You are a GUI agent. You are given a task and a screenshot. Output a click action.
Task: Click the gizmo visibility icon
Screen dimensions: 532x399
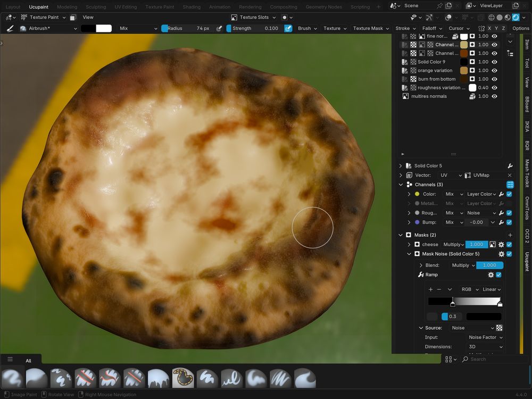tap(429, 18)
